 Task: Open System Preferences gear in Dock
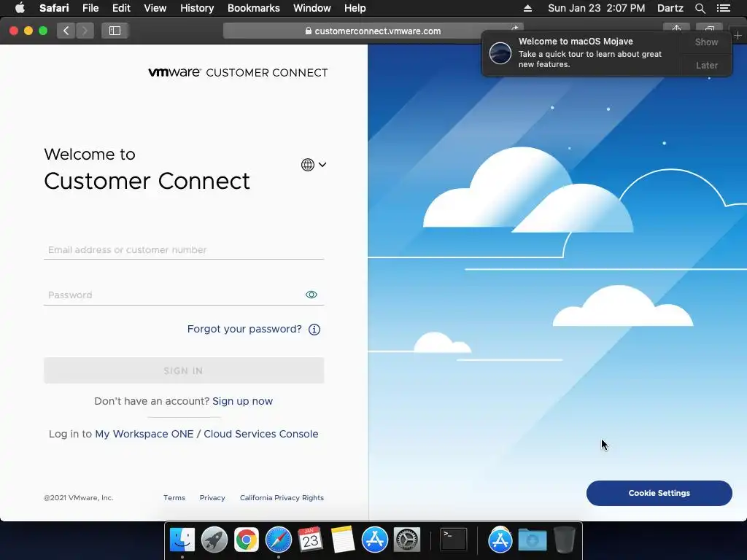[x=407, y=540]
